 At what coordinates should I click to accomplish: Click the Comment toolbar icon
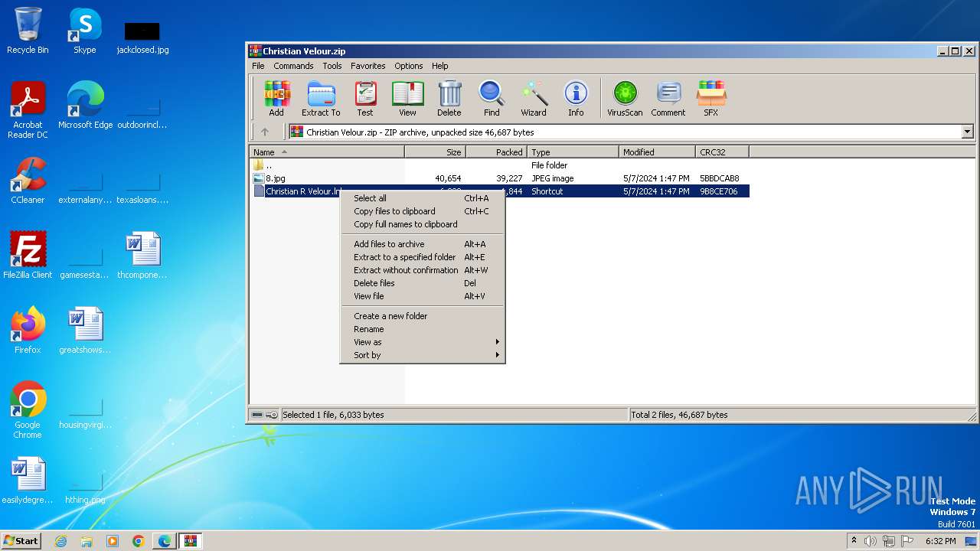point(668,99)
